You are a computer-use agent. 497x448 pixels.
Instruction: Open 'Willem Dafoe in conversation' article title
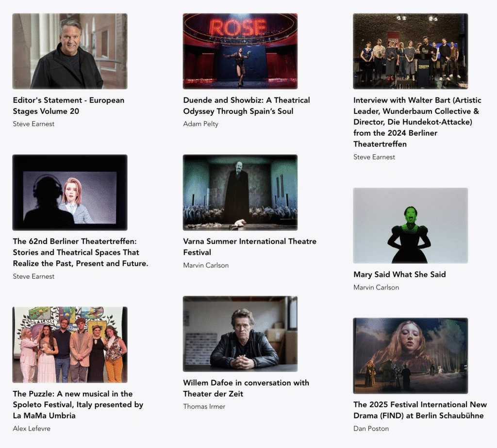pyautogui.click(x=246, y=388)
